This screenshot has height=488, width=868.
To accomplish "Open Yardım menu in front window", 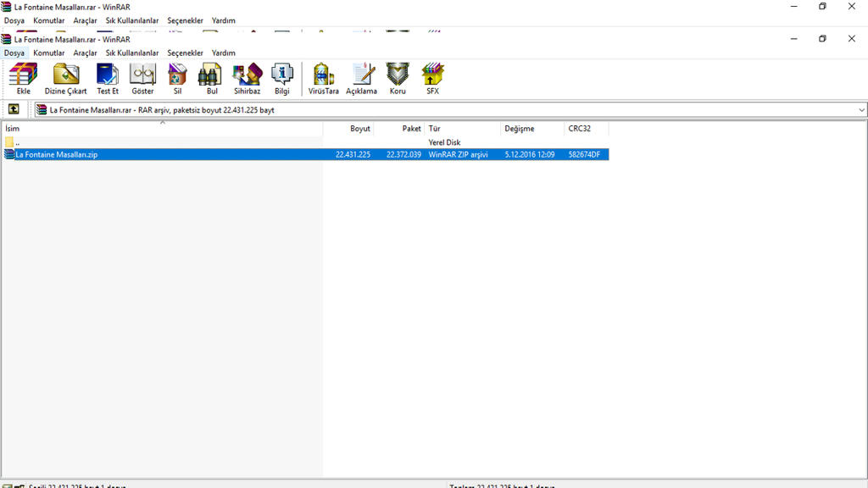I will [x=224, y=53].
